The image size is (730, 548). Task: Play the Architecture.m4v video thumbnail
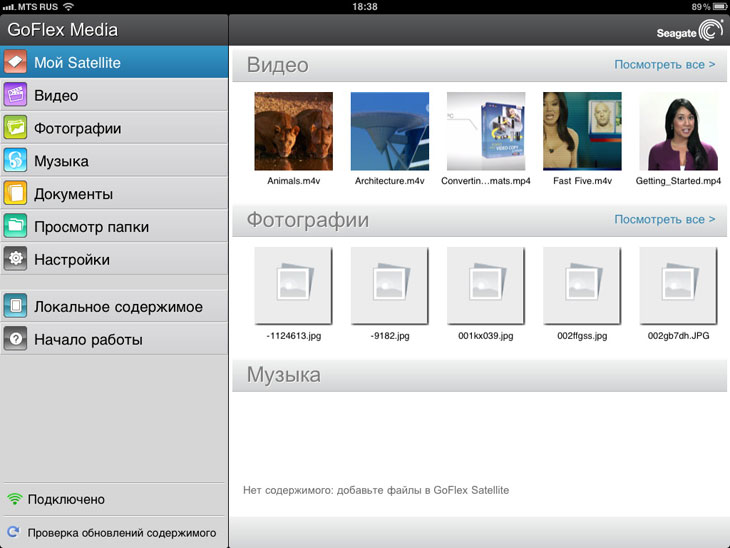389,131
